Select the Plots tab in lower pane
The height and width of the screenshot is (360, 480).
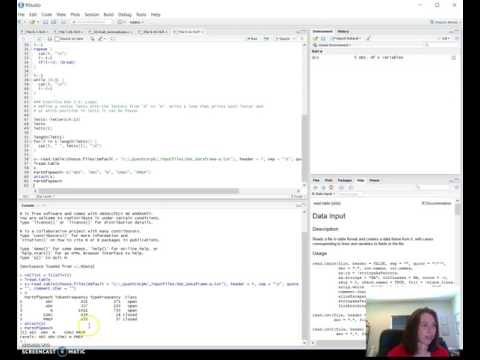[x=329, y=180]
